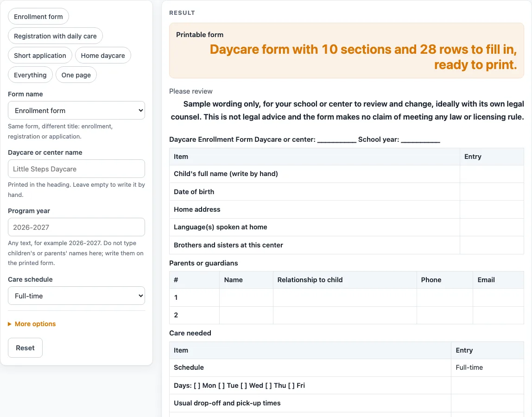532x417 pixels.
Task: Open the Care schedule dropdown
Action: [76, 296]
